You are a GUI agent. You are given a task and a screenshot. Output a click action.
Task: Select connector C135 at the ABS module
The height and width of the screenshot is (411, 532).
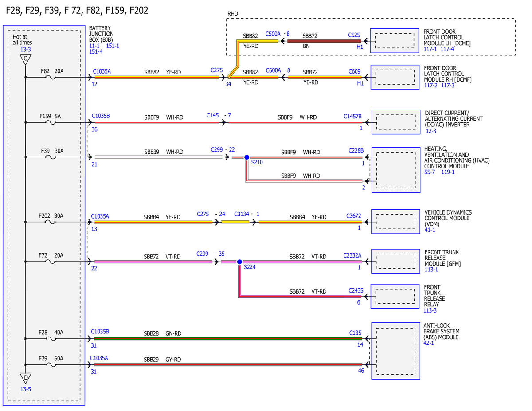(356, 333)
